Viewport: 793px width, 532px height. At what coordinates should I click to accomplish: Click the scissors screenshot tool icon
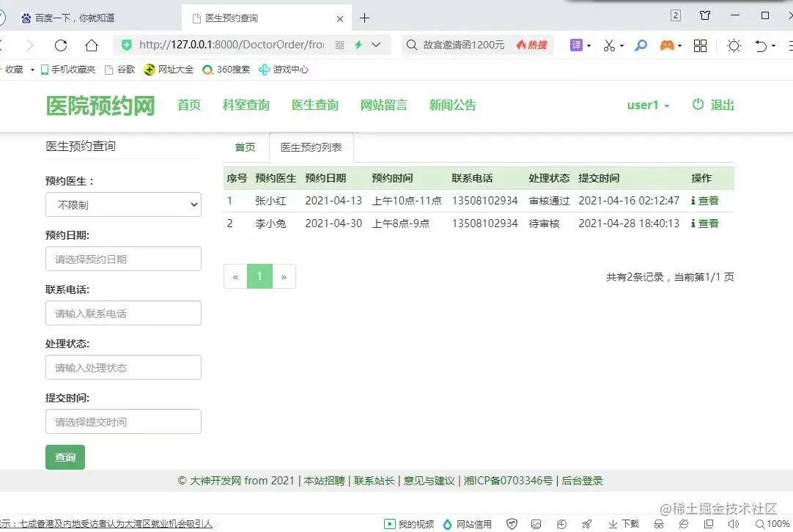[610, 45]
